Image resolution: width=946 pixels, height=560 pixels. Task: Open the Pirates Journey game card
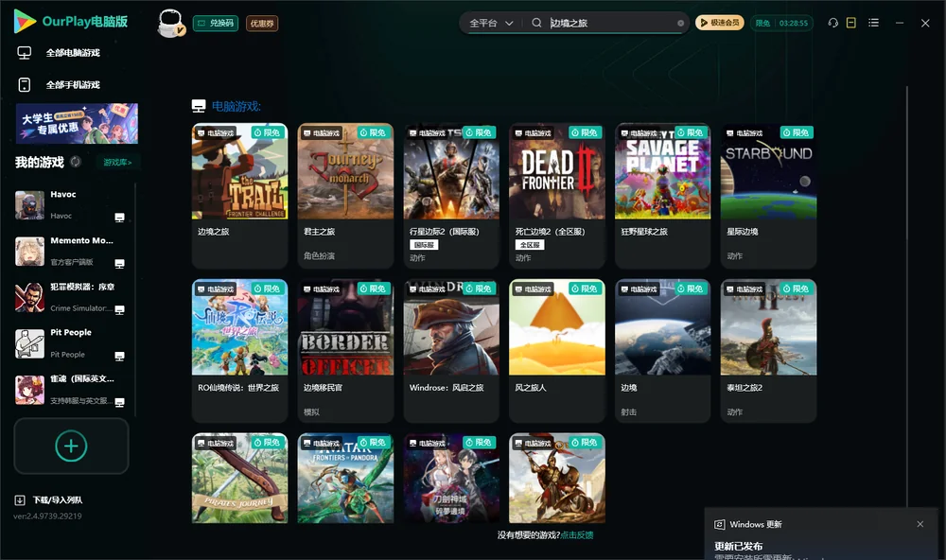pyautogui.click(x=239, y=478)
